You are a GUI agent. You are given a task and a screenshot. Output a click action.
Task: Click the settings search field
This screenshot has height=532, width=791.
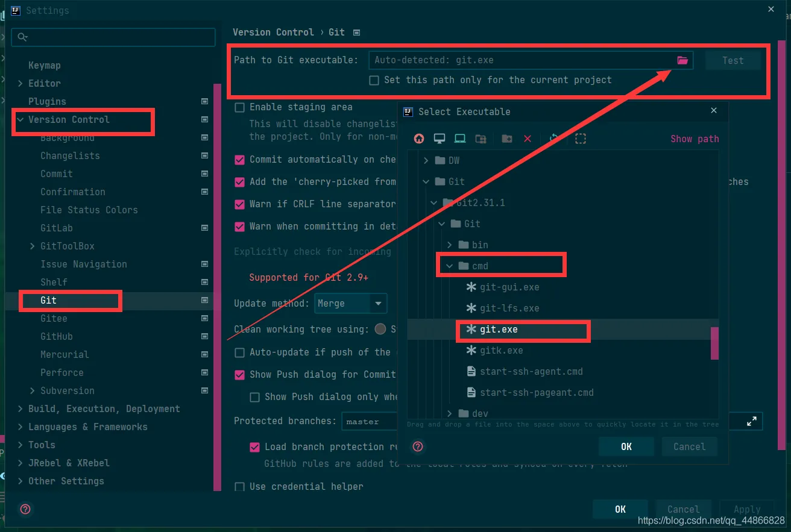point(113,37)
